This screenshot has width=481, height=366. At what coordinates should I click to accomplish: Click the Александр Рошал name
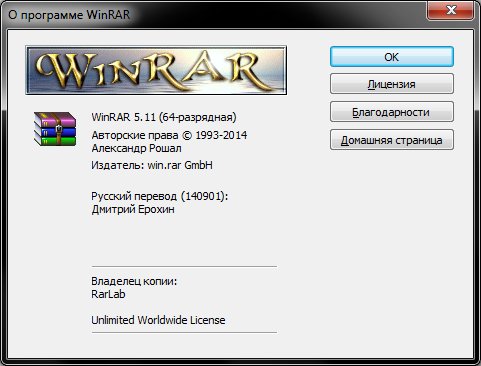click(136, 148)
